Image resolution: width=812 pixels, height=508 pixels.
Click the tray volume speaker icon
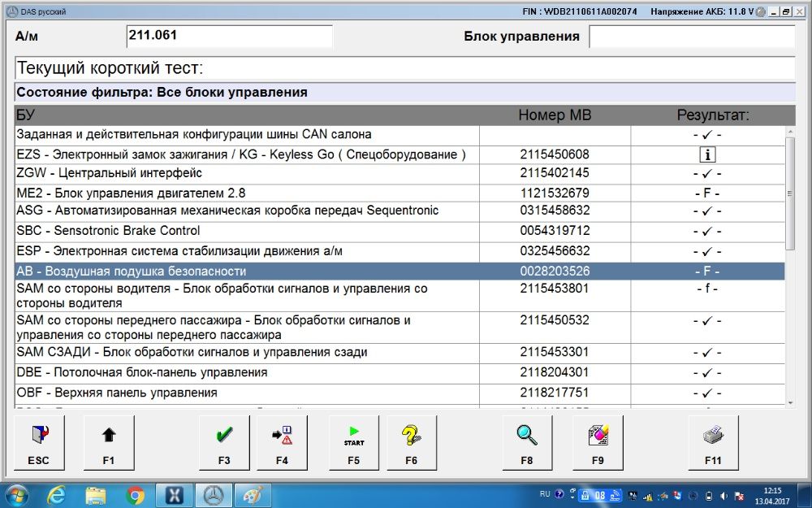(x=724, y=496)
